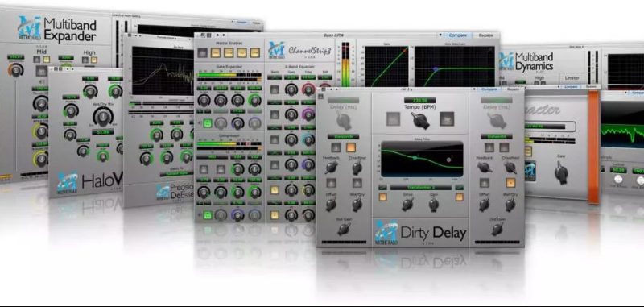Open the Listen To dropdown in Precision DeEsser
644x307 pixels.
pos(177,174)
